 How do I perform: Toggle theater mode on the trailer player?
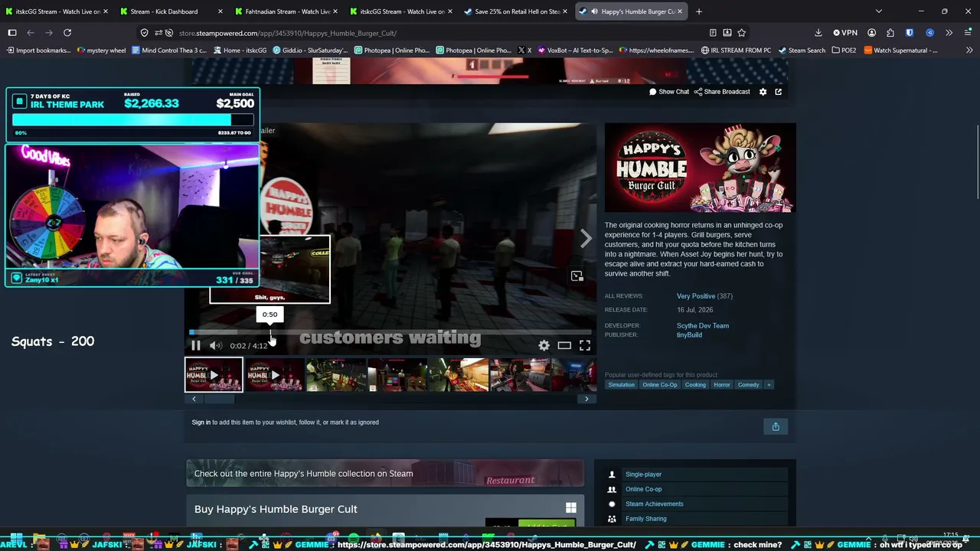(564, 346)
